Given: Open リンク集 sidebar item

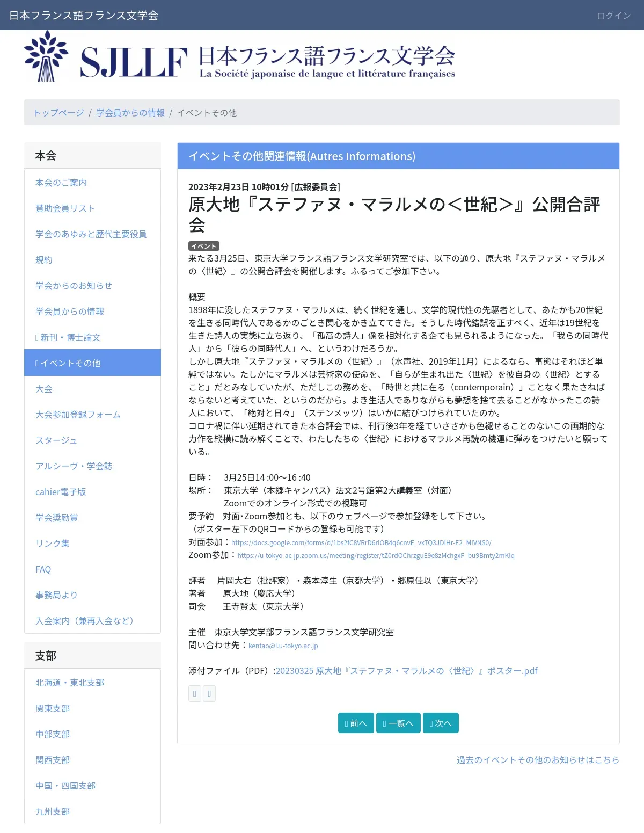Looking at the screenshot, I should (92, 544).
